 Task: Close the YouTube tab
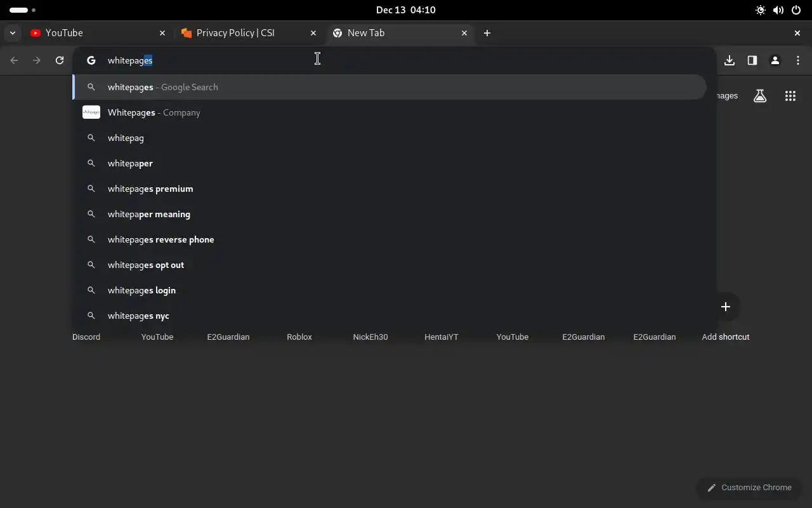(x=162, y=33)
